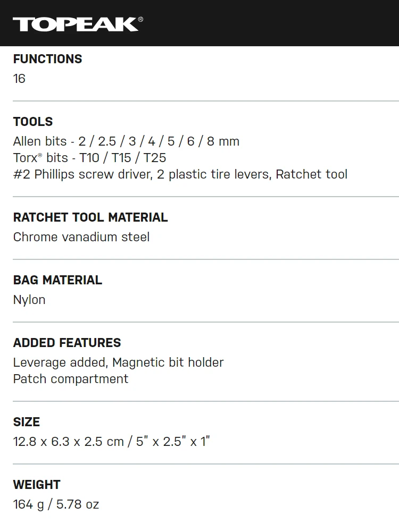Click the WEIGHT heading

coord(37,485)
